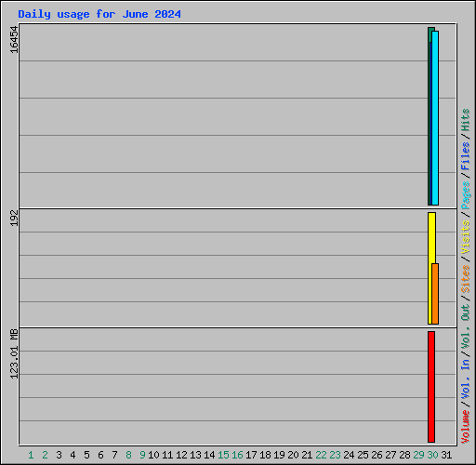Click the day 30 axis label
The height and width of the screenshot is (465, 476).
point(432,455)
